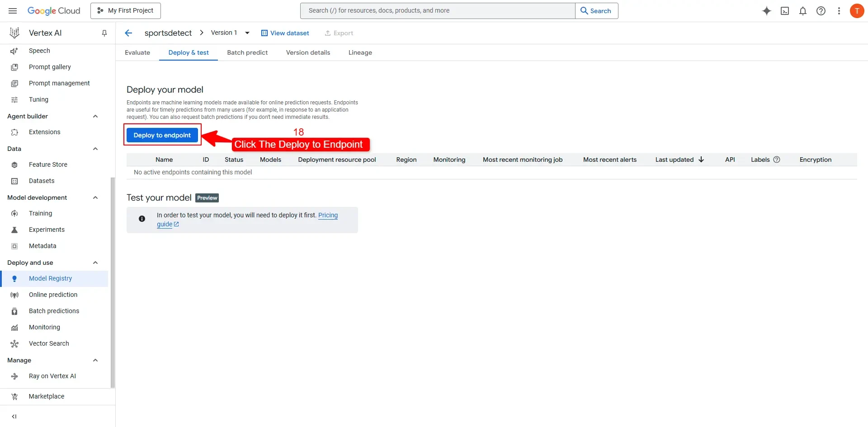The image size is (868, 427).
Task: Click the Marketplace cart icon
Action: 14,396
